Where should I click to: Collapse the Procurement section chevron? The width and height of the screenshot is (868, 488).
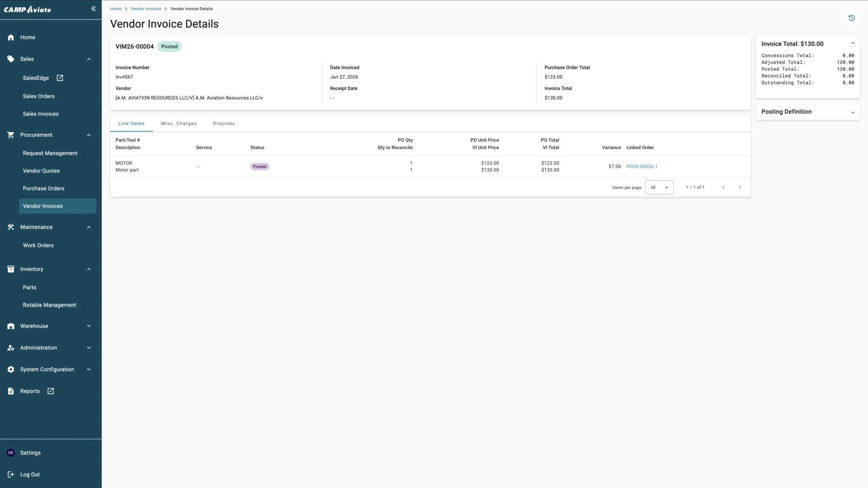click(x=89, y=135)
